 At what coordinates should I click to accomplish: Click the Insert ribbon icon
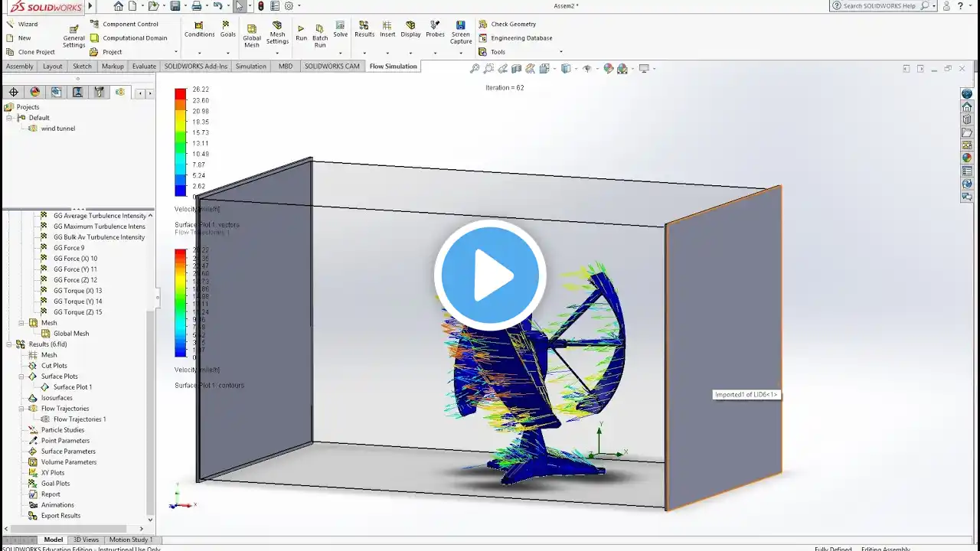(x=387, y=24)
